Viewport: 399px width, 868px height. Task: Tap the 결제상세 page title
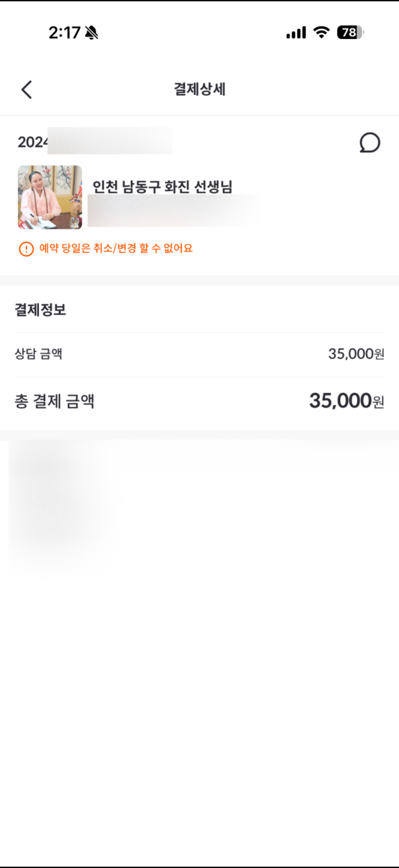click(199, 89)
